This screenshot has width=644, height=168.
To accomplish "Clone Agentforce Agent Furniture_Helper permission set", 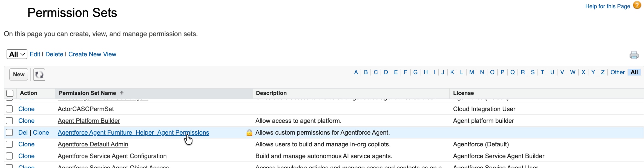I will [41, 132].
